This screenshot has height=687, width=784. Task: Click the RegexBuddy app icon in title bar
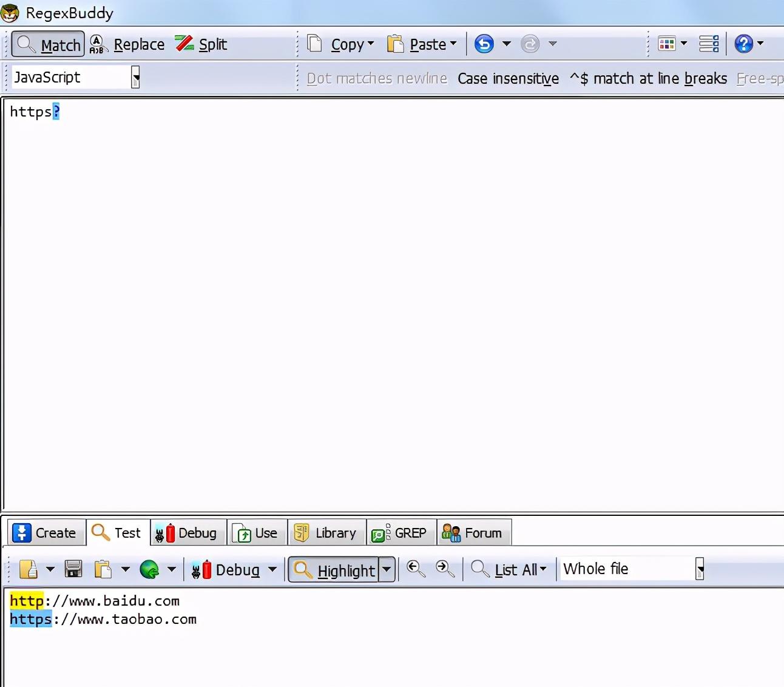[x=10, y=13]
